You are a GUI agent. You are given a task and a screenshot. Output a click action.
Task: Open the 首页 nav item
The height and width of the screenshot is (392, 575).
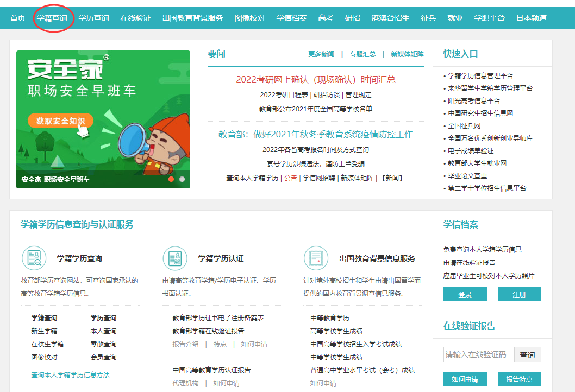click(17, 18)
